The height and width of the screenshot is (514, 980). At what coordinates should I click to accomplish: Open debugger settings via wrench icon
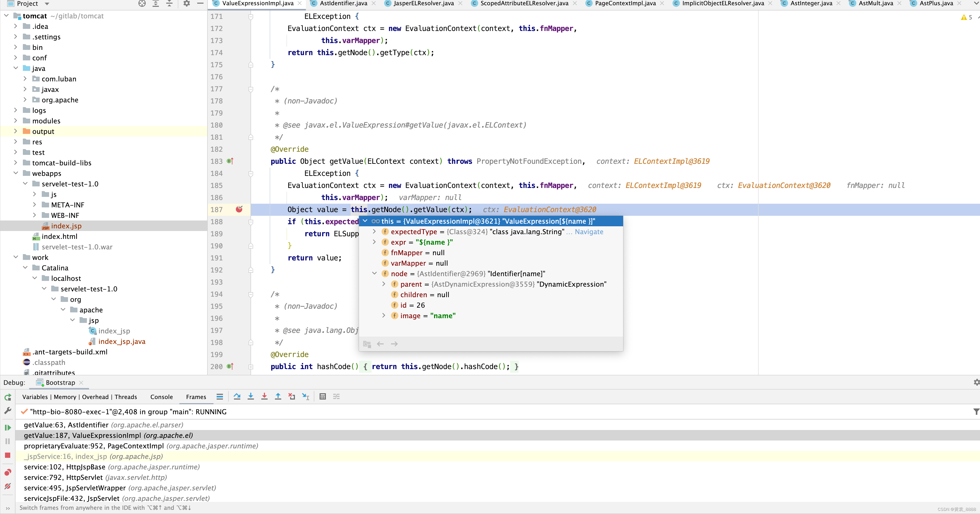coord(8,411)
